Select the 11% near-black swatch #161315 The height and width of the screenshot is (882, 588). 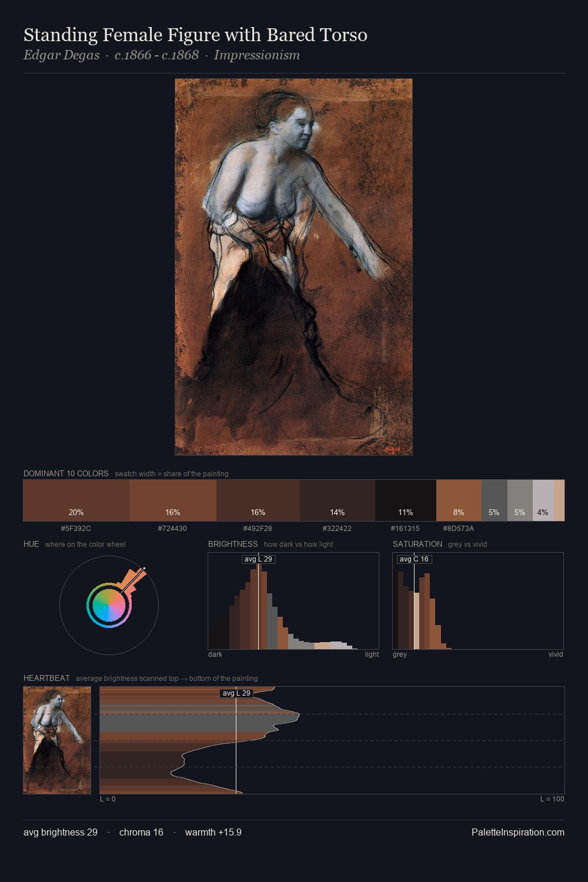click(x=406, y=500)
